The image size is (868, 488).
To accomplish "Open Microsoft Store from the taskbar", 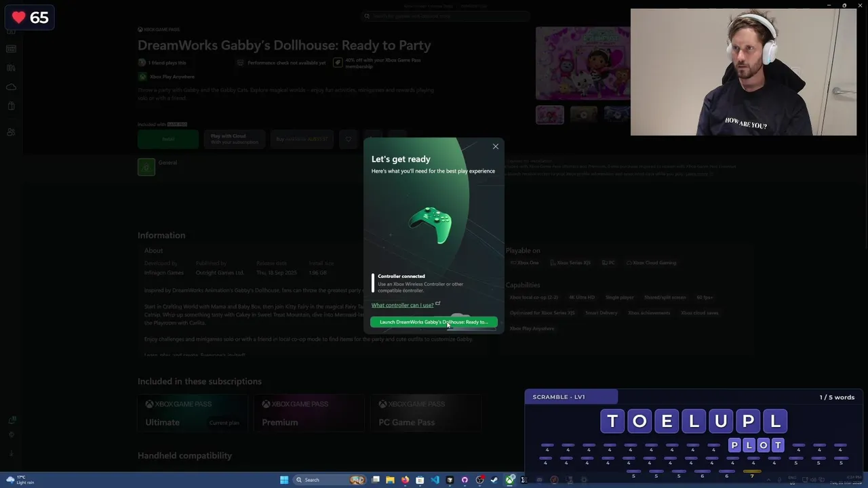I will pos(420,480).
